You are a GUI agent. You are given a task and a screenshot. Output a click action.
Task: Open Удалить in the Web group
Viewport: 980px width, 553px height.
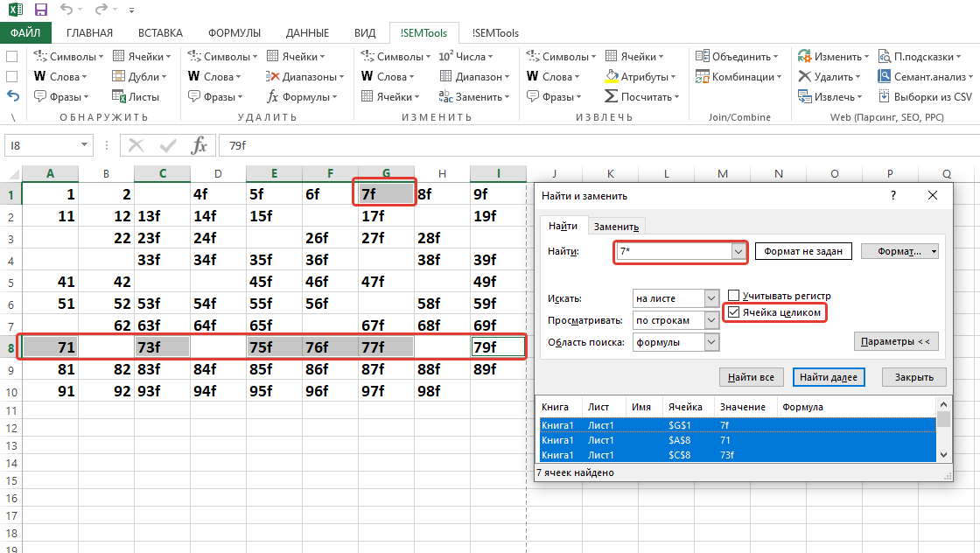click(x=829, y=76)
